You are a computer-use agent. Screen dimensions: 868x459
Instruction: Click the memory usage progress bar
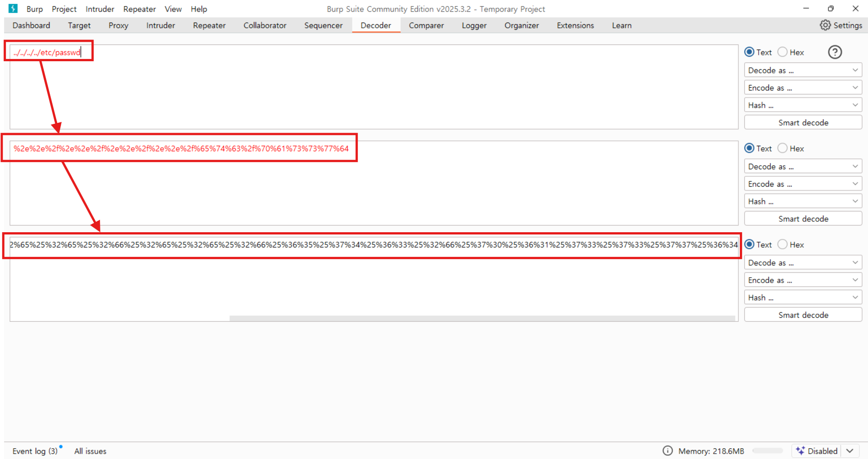coord(768,450)
